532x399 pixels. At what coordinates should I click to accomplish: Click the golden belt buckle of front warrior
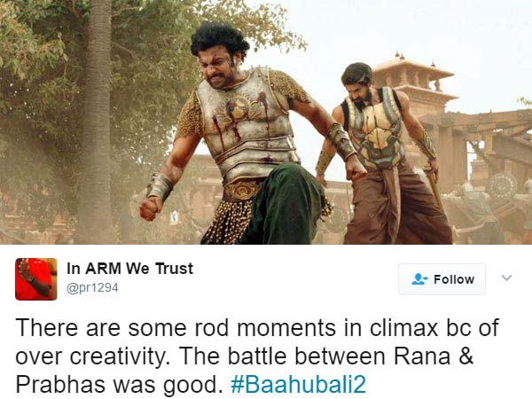coord(242,191)
